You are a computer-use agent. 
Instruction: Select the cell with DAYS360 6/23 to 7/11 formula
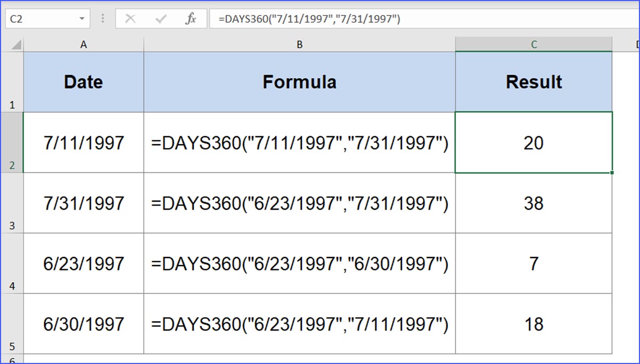(299, 325)
